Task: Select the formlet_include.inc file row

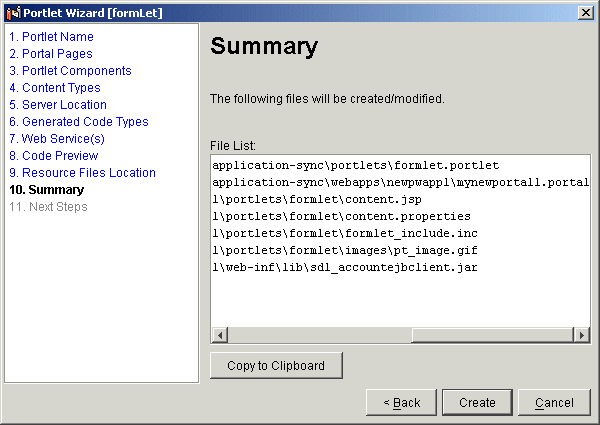Action: pyautogui.click(x=400, y=233)
